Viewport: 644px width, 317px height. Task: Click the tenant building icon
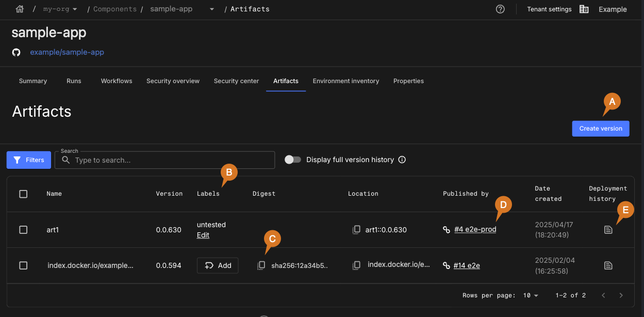(x=584, y=9)
